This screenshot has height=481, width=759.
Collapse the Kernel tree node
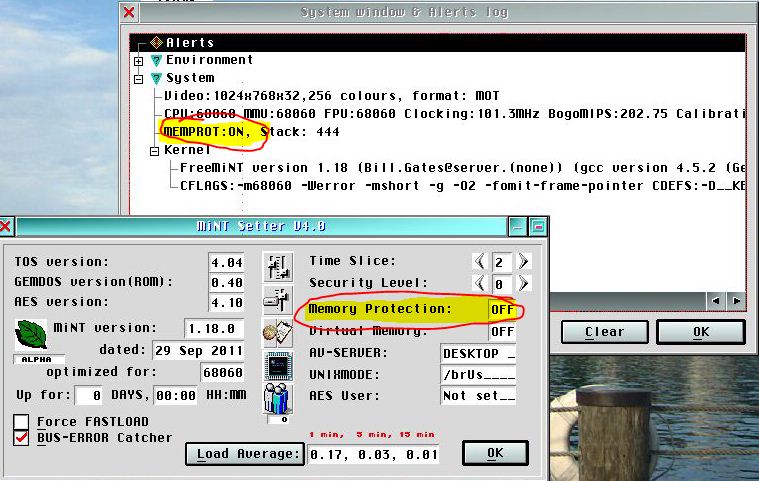click(x=155, y=151)
